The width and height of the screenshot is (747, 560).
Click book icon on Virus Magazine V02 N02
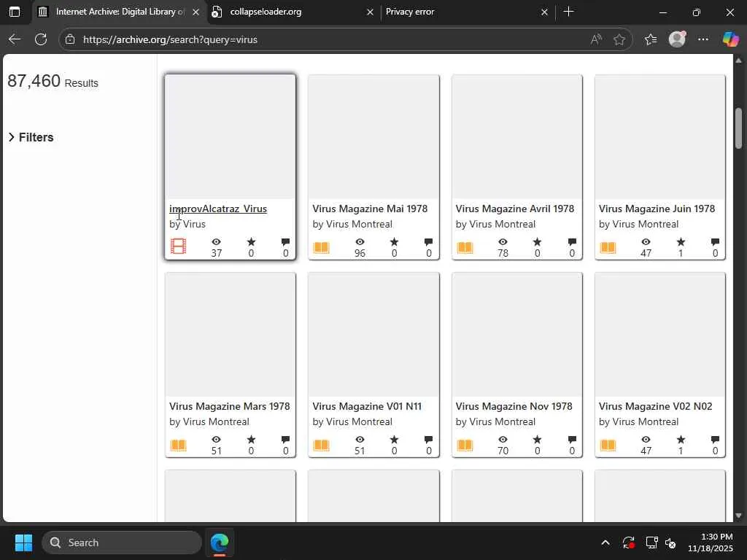[x=608, y=445]
